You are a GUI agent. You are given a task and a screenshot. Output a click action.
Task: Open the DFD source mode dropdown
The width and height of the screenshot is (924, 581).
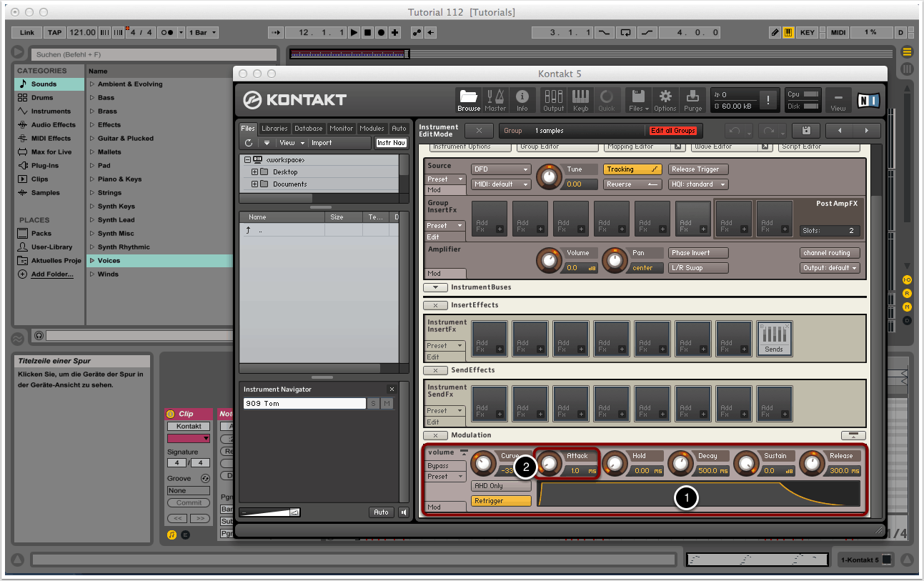pos(500,169)
